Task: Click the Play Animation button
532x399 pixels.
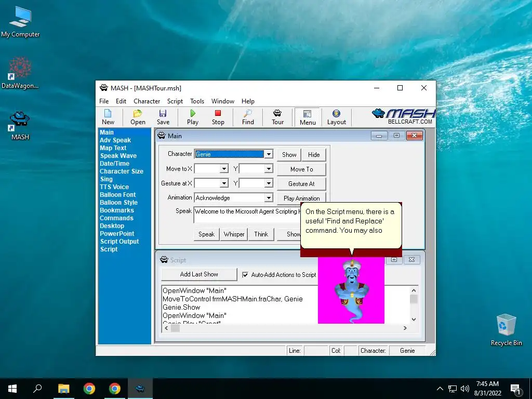Action: 302,197
